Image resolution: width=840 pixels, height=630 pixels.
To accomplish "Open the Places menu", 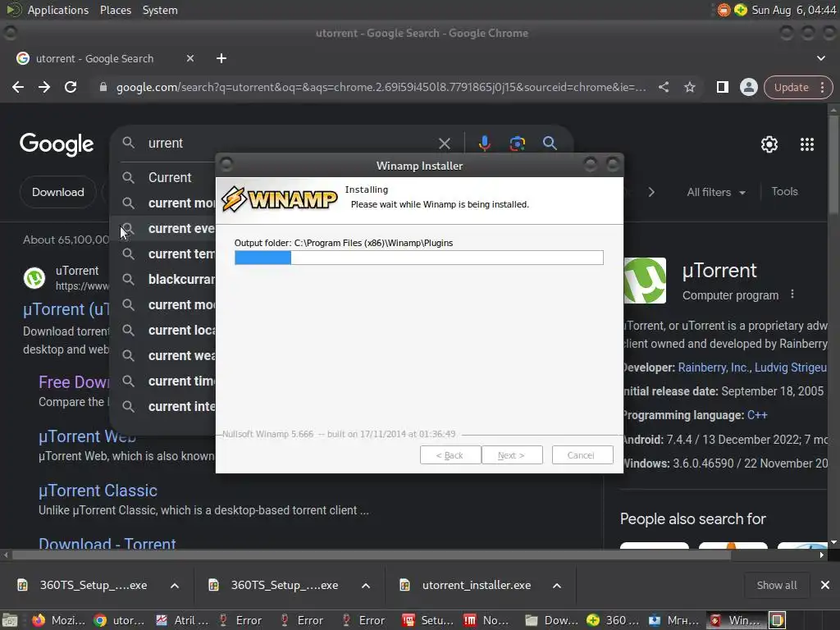I will (115, 10).
